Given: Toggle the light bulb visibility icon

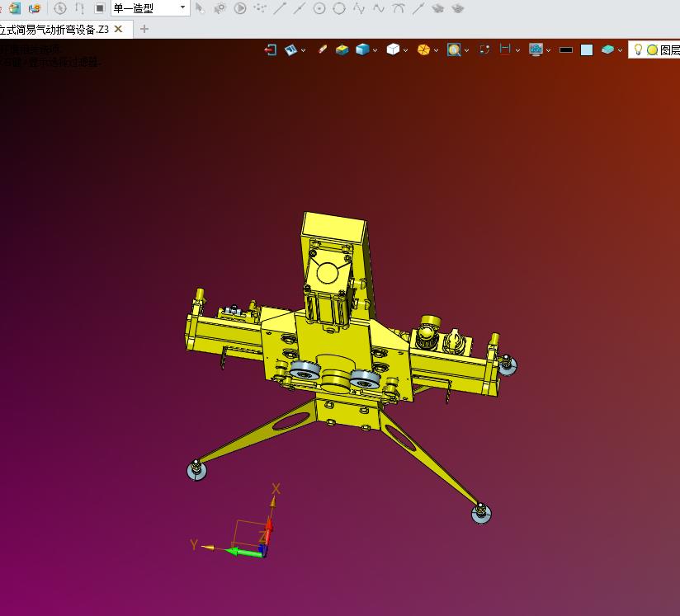Looking at the screenshot, I should pos(638,50).
